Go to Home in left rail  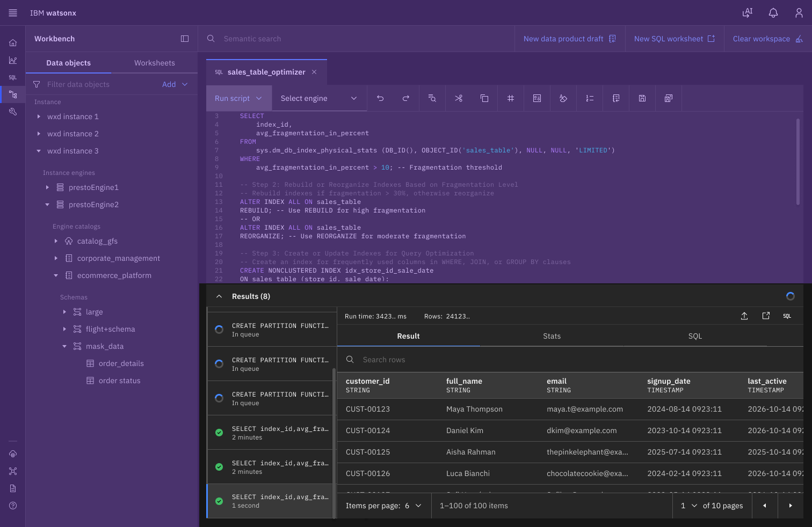coord(13,43)
